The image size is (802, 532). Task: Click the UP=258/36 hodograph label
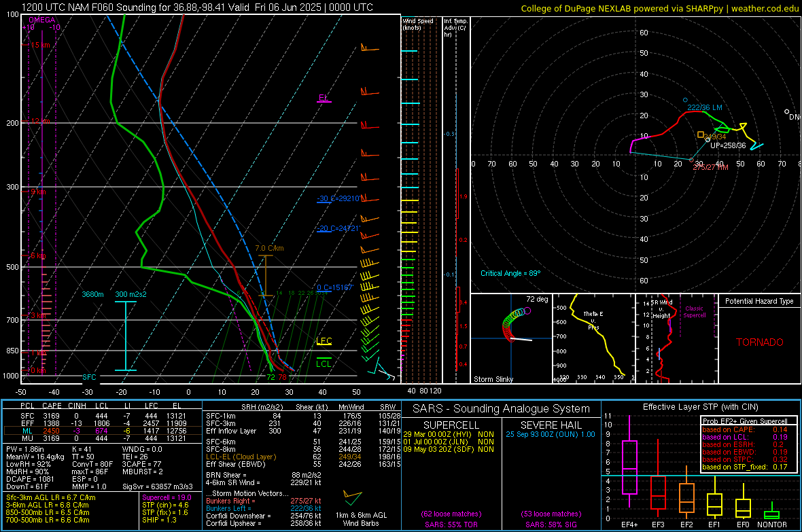(728, 145)
